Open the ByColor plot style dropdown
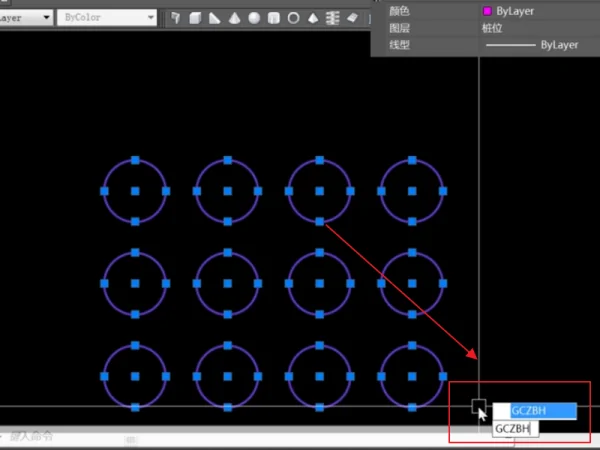 (x=107, y=18)
